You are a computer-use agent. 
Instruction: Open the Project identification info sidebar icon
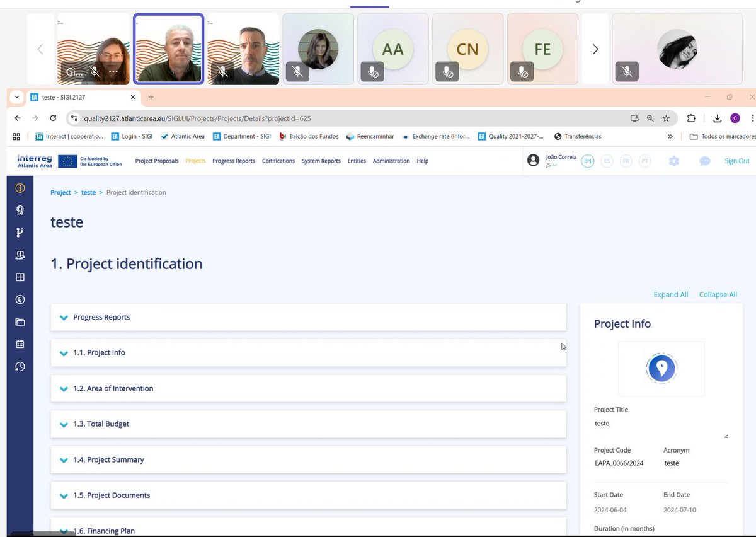[20, 188]
